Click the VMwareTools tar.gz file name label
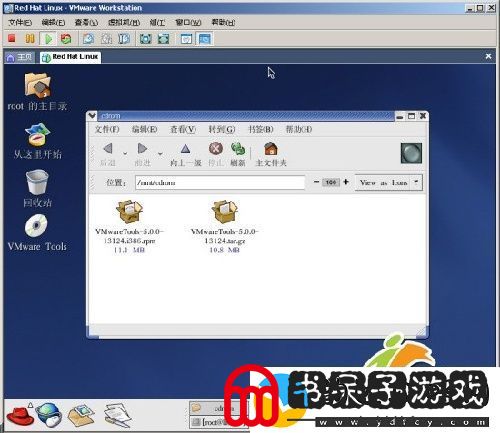Screen dimensions: 500x433 [225, 236]
